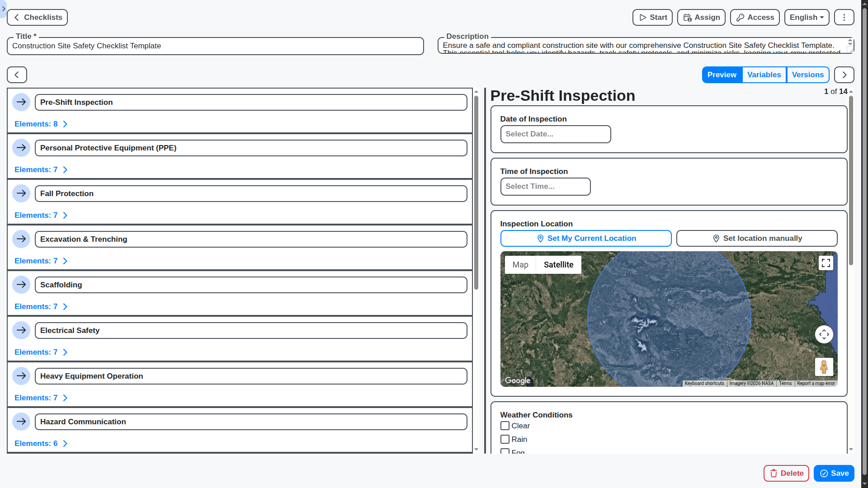Check the Rain weather checkbox
Image resolution: width=868 pixels, height=488 pixels.
[505, 439]
